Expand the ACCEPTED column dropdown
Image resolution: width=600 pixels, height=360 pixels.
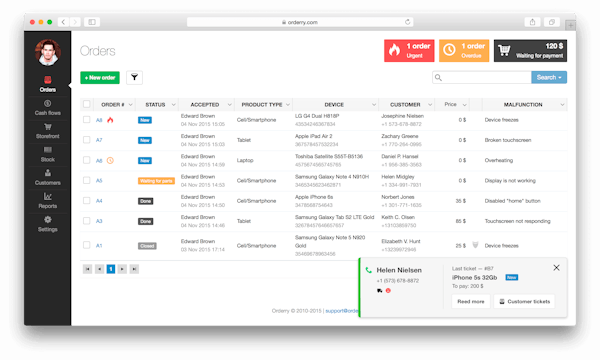click(x=230, y=104)
